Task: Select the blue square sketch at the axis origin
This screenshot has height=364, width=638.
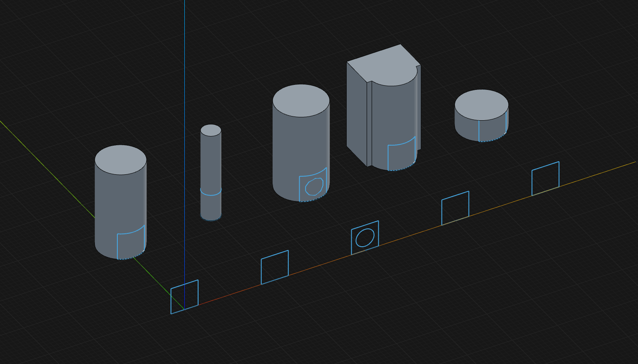Action: click(184, 297)
